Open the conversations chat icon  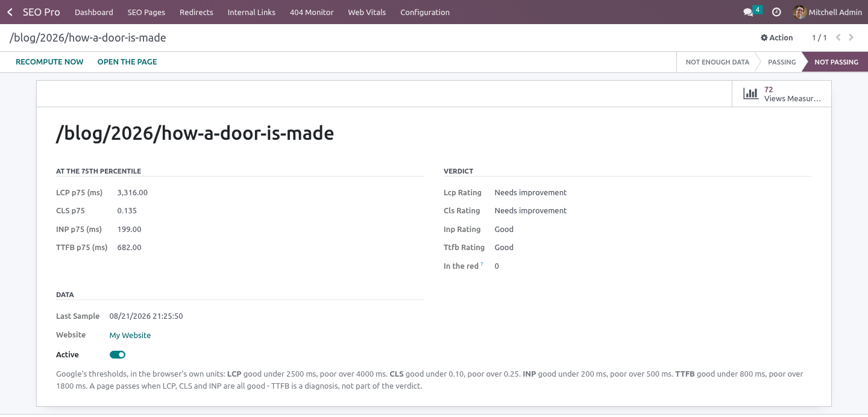click(748, 12)
